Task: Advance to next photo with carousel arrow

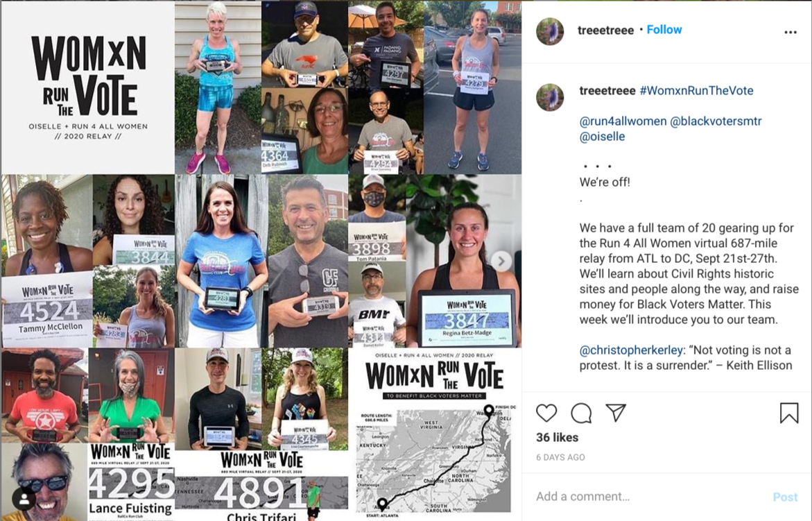Action: (501, 261)
